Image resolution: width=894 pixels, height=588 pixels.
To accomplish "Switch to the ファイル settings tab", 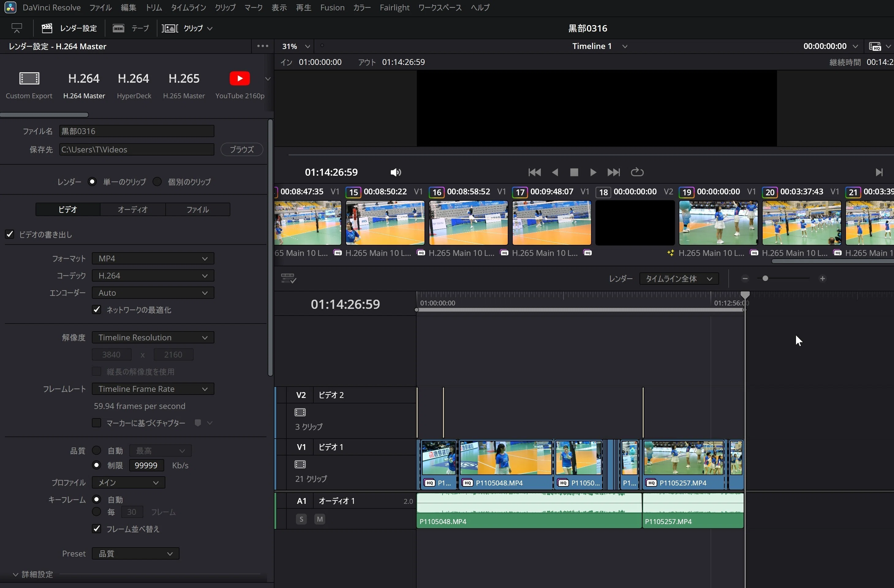I will [198, 209].
